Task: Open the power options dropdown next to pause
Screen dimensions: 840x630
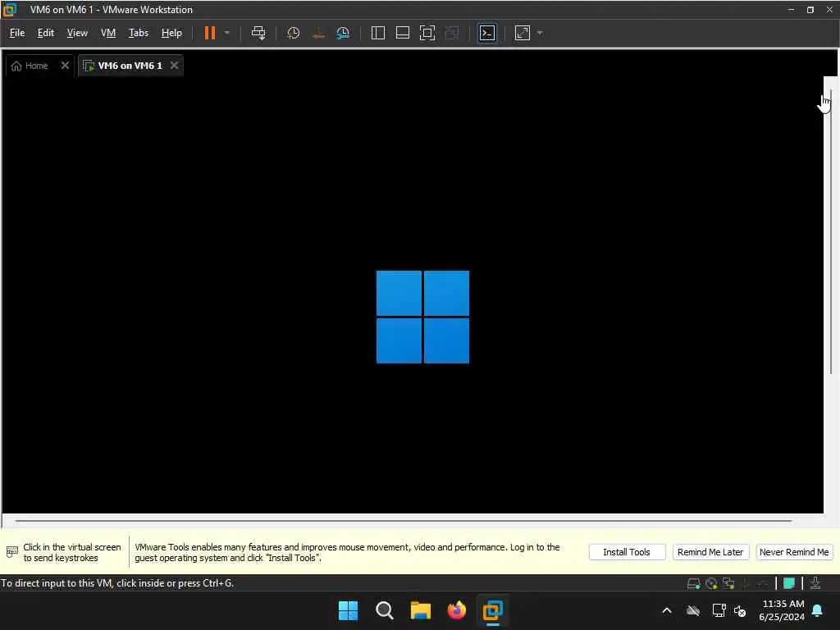Action: click(227, 33)
